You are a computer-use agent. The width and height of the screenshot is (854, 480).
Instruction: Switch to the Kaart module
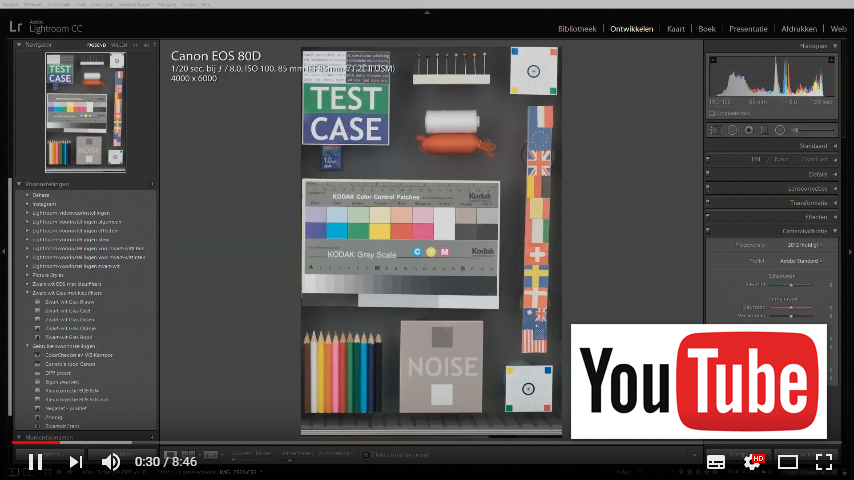pos(678,29)
